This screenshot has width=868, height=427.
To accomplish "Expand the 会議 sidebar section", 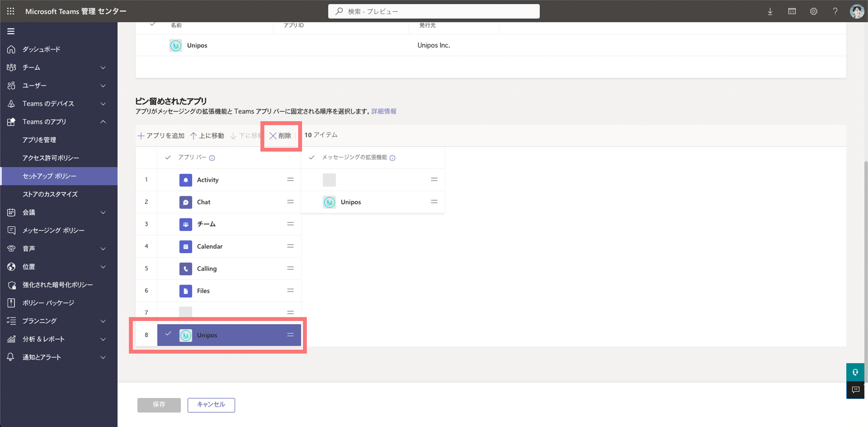I will click(103, 212).
